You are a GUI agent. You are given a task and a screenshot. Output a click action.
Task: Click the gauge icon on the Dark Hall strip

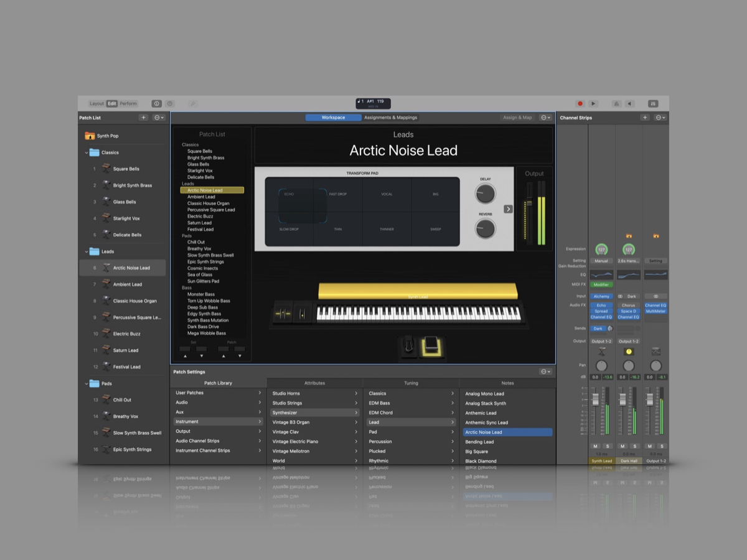[x=629, y=351]
